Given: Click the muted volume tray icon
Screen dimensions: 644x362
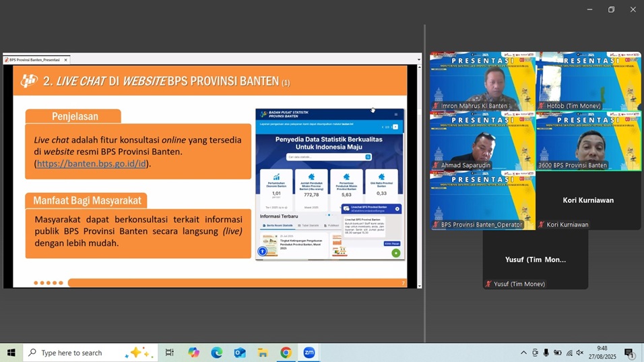Looking at the screenshot, I should [x=580, y=353].
